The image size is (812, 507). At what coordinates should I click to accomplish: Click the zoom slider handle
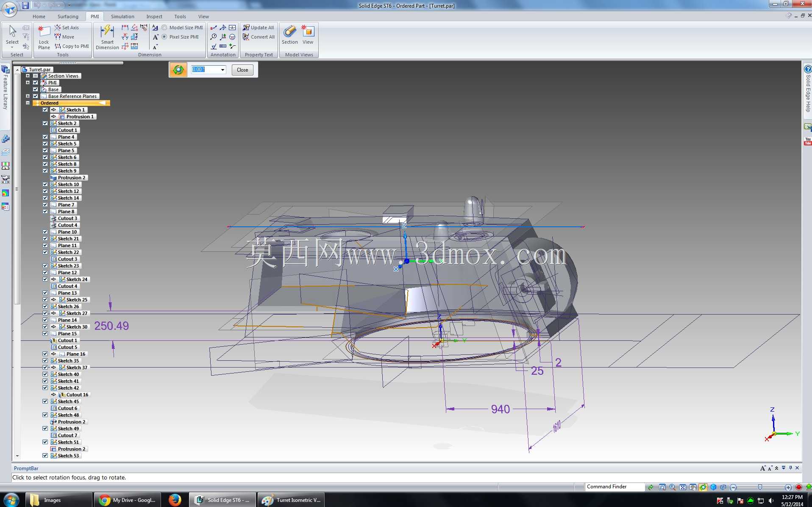760,487
